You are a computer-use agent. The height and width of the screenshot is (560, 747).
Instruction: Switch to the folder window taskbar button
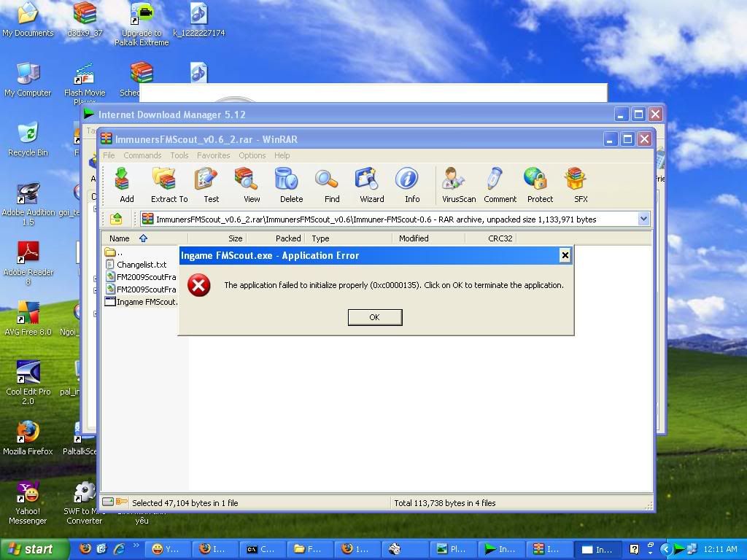pos(309,549)
